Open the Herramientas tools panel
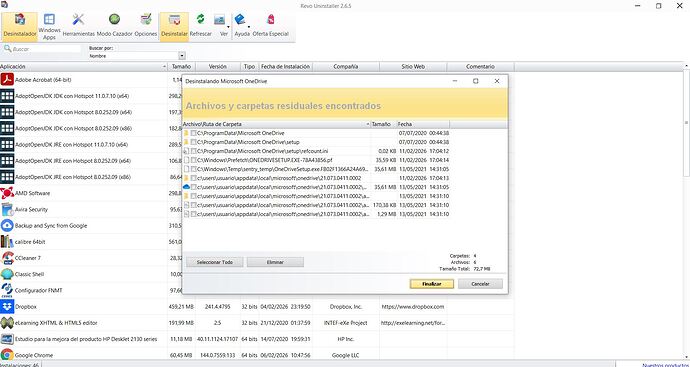 [78, 26]
